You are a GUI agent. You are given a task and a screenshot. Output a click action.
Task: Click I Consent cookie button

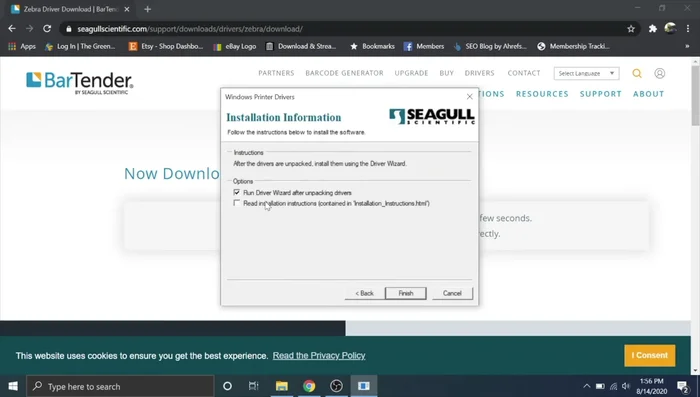(x=650, y=355)
